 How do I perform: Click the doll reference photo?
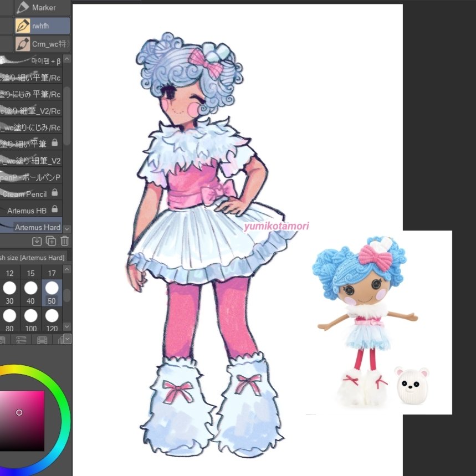(x=378, y=322)
